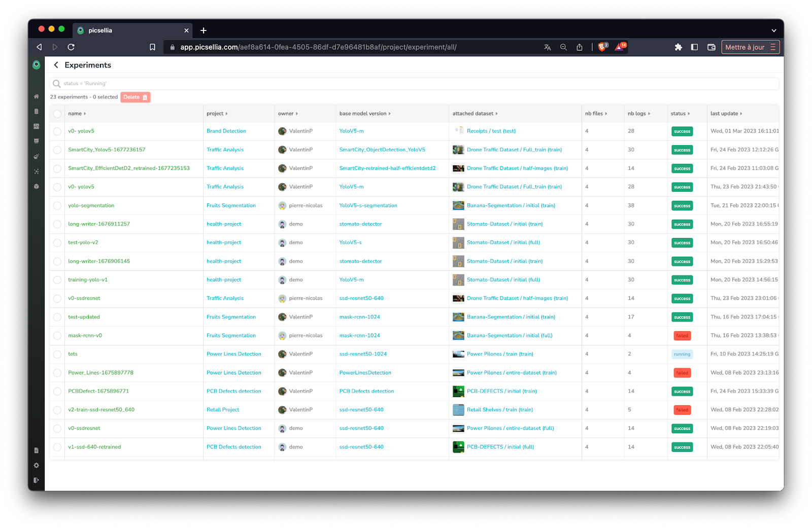Image resolution: width=812 pixels, height=528 pixels.
Task: Click the browser back navigation arrow
Action: pos(39,47)
